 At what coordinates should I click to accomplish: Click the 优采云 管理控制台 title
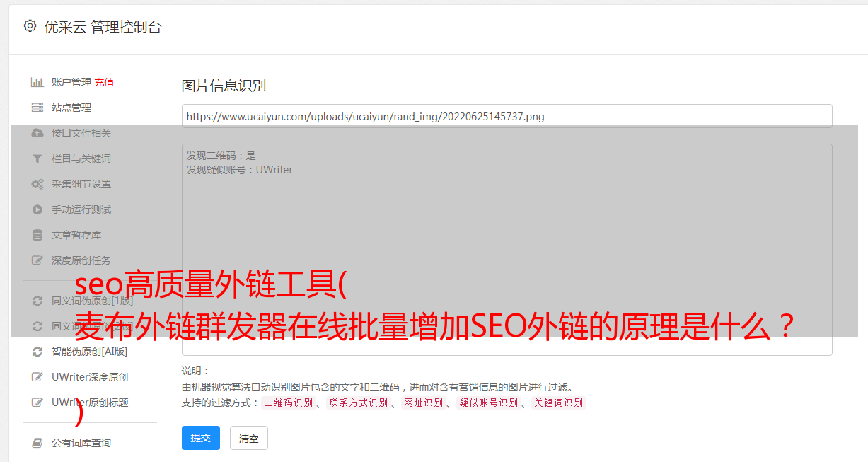click(103, 27)
